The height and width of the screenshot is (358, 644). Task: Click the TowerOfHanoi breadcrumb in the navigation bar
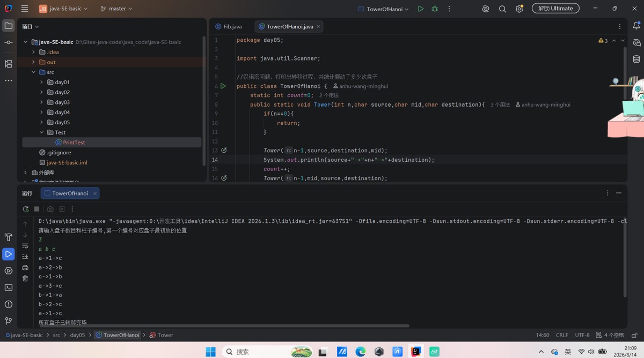[x=117, y=335]
